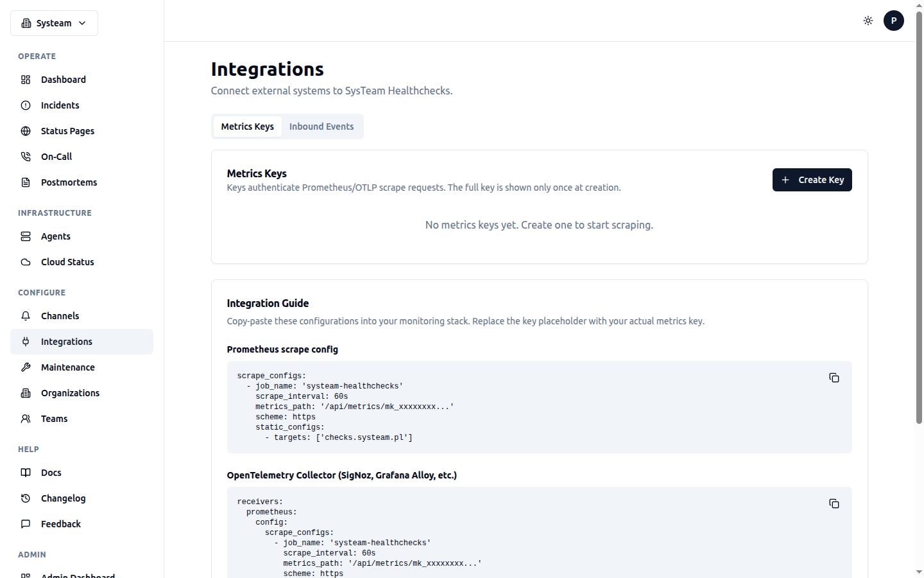Viewport: 924px width, 578px height.
Task: Click the Organizations building icon
Action: coord(26,393)
